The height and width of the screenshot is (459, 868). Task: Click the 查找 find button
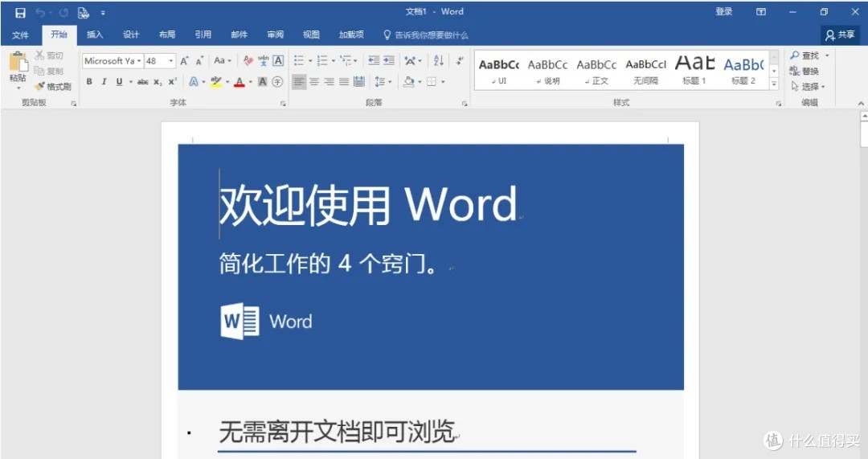[804, 55]
